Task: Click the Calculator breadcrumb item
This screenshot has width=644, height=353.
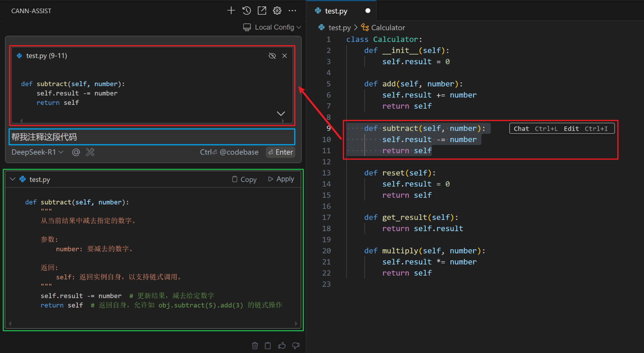Action: tap(388, 28)
